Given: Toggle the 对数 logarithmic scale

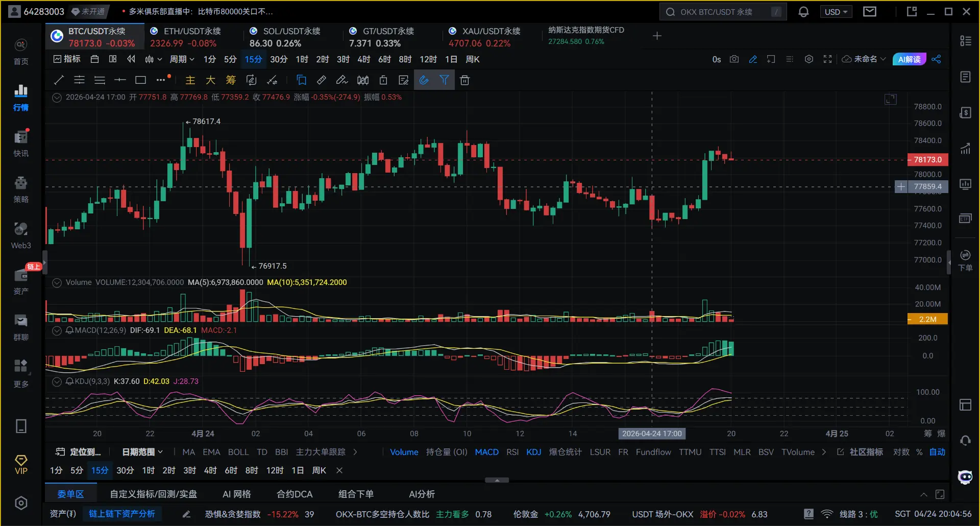Looking at the screenshot, I should pos(901,452).
